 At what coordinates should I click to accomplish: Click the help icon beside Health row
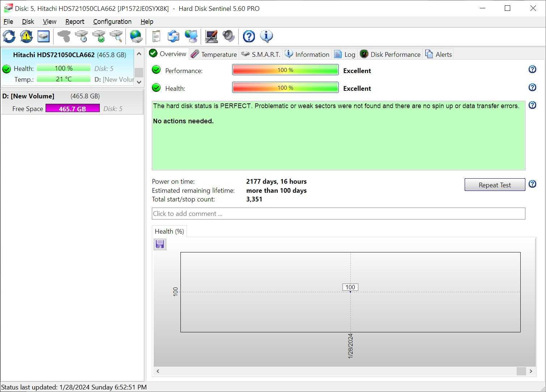(x=532, y=88)
